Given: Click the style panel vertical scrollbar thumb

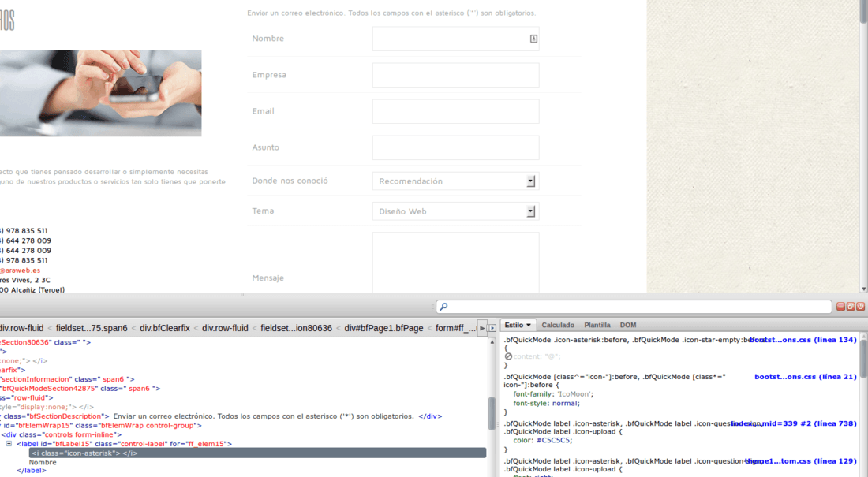Looking at the screenshot, I should click(863, 360).
